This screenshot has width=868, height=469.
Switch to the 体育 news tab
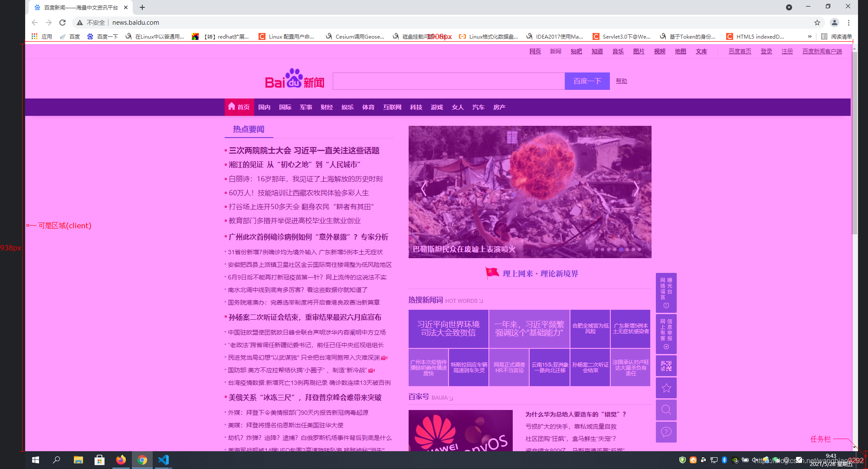pyautogui.click(x=368, y=107)
